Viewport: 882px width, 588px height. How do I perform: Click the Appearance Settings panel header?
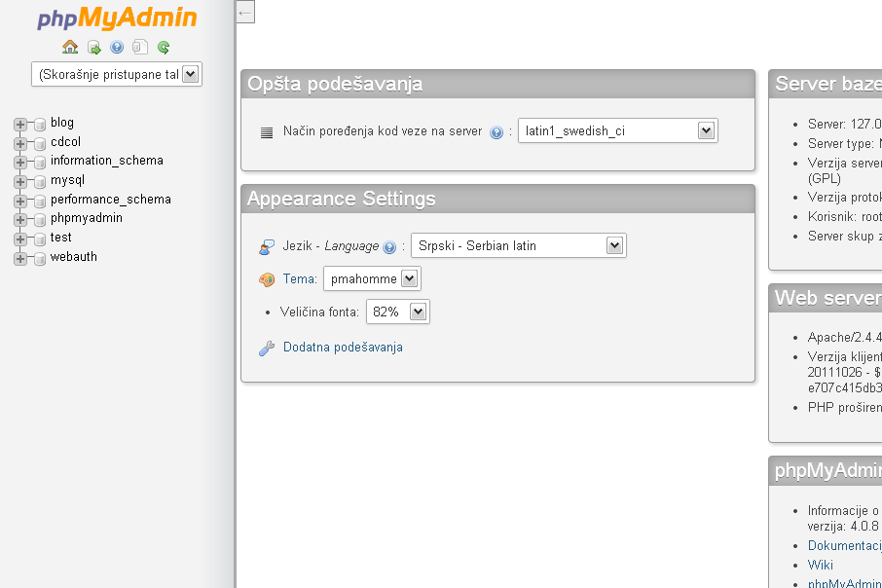pyautogui.click(x=497, y=199)
